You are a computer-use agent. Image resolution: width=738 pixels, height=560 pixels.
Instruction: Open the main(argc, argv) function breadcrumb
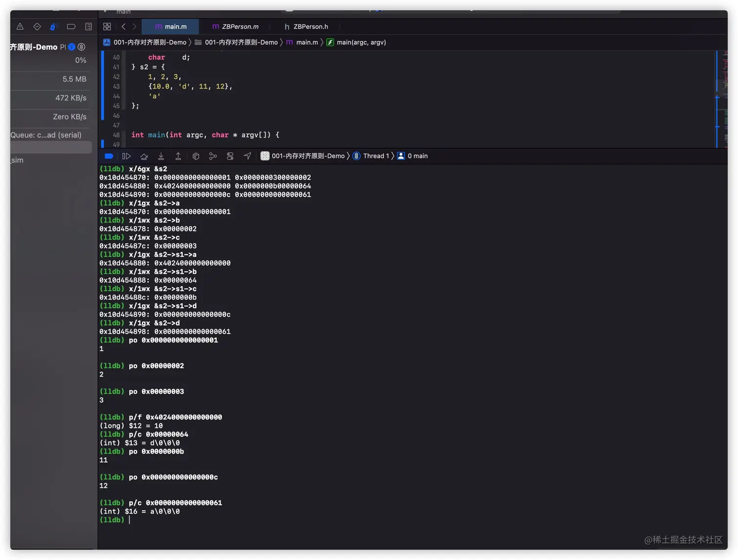[x=356, y=42]
